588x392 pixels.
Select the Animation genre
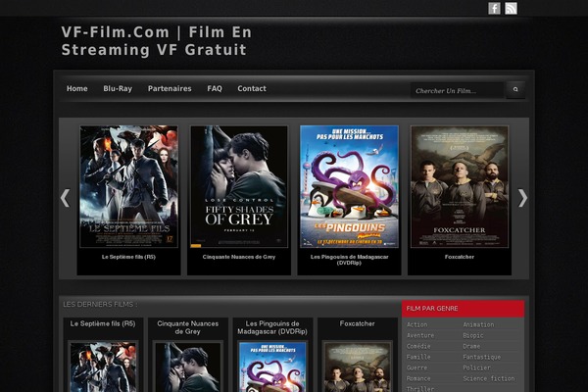[x=478, y=324]
